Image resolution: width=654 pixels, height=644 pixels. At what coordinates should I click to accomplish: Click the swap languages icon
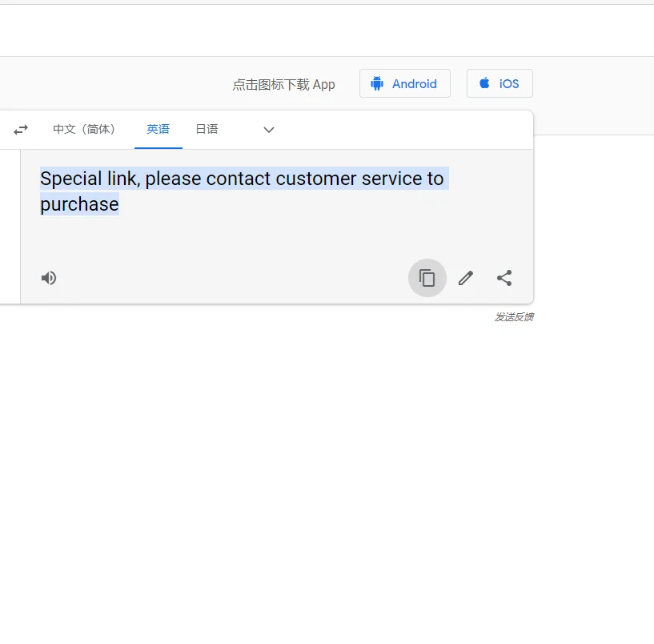pos(20,129)
